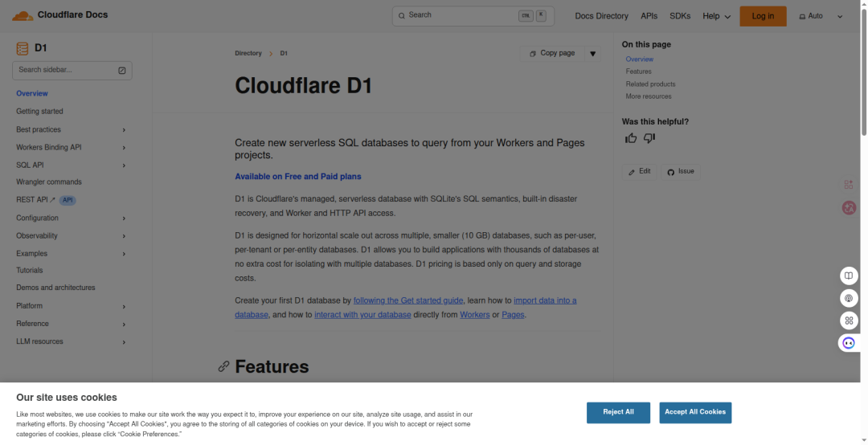This screenshot has width=868, height=445.
Task: Click the four-squares floating side icon
Action: [x=849, y=320]
